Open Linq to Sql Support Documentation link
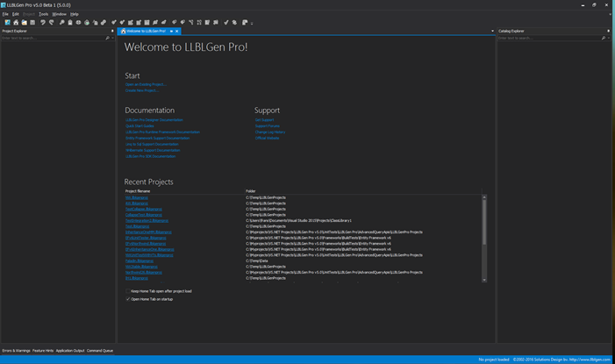 tap(152, 145)
